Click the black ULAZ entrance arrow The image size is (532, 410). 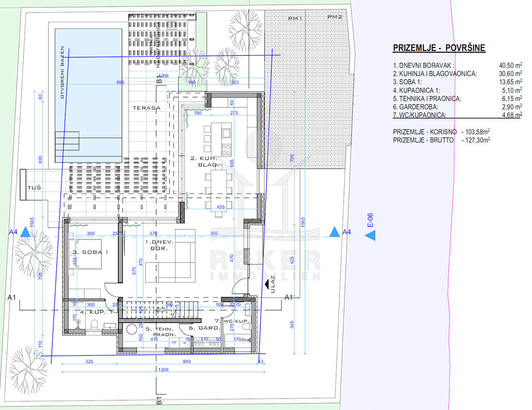[x=268, y=284]
